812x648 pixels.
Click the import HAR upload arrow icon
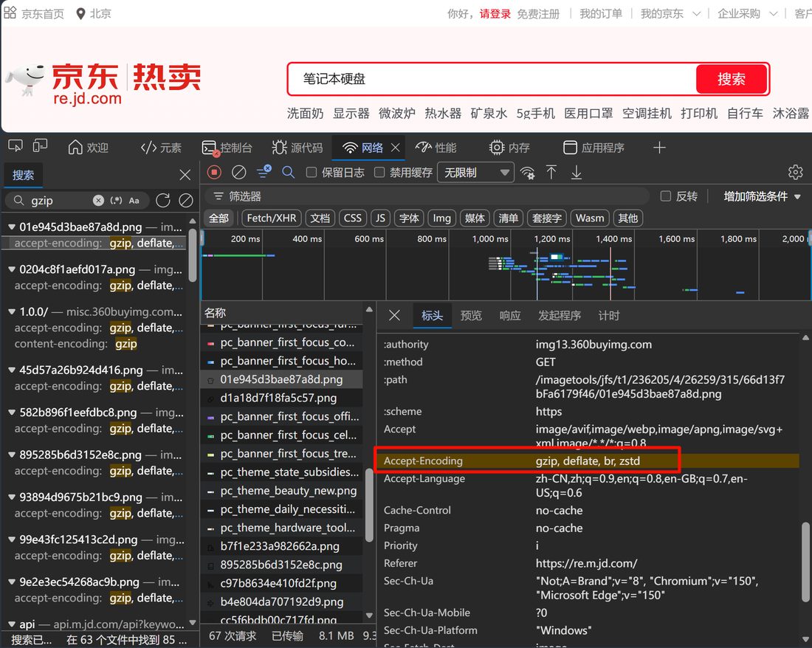551,173
